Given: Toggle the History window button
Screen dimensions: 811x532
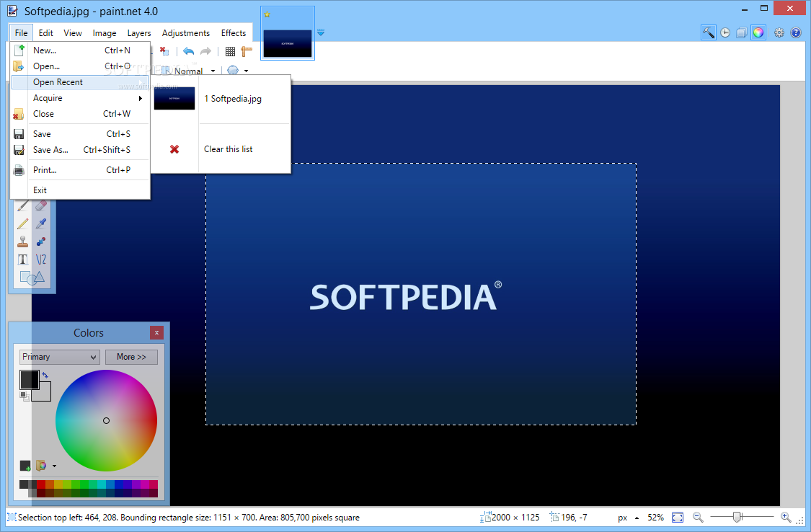Looking at the screenshot, I should pos(725,32).
